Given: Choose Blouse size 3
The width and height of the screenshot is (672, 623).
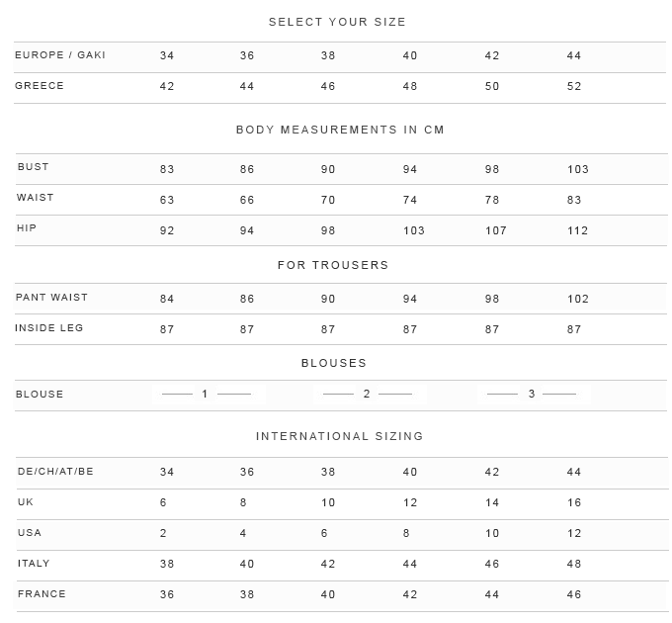Looking at the screenshot, I should [532, 394].
